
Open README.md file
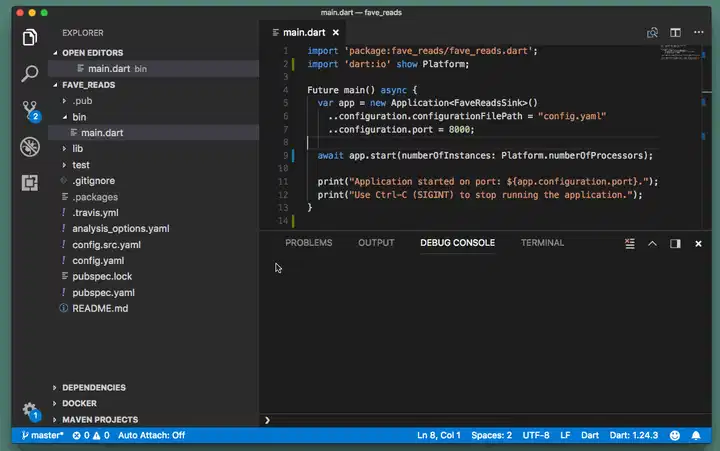100,308
